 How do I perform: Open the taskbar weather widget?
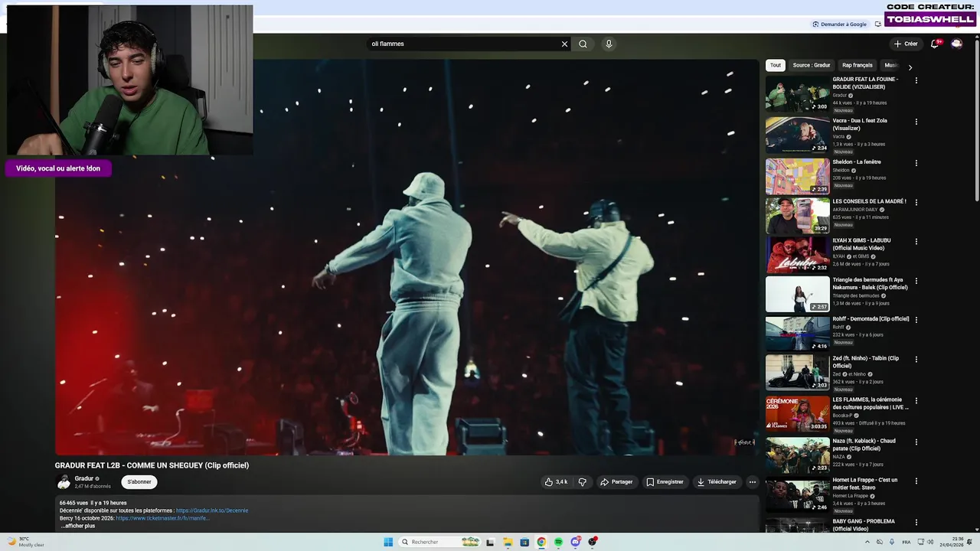[x=27, y=542]
